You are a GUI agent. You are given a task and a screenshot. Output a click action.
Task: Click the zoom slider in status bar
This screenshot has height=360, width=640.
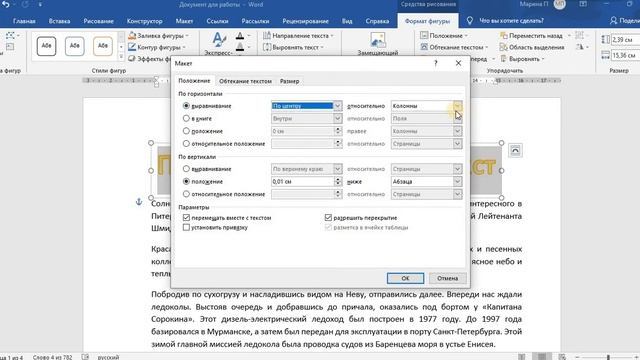pos(607,357)
